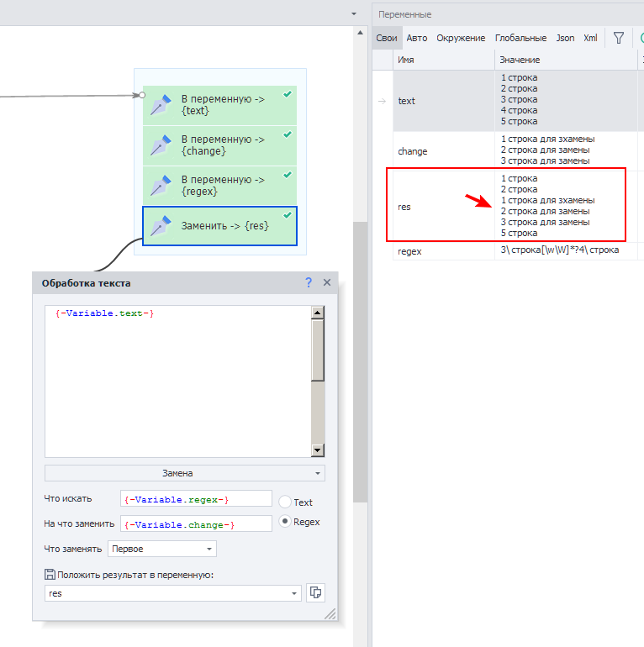This screenshot has height=647, width=644.
Task: Click the copy variable icon next to res
Action: pos(315,593)
